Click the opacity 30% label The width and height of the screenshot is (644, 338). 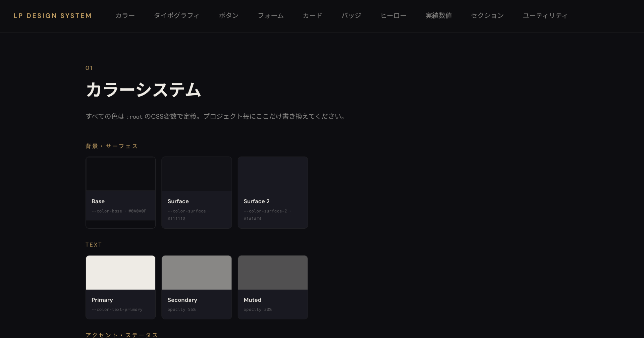click(258, 309)
